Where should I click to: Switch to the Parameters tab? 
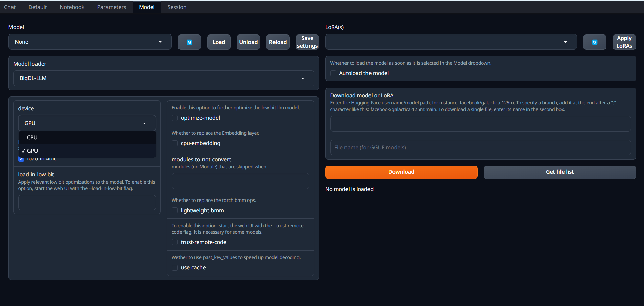coord(112,7)
